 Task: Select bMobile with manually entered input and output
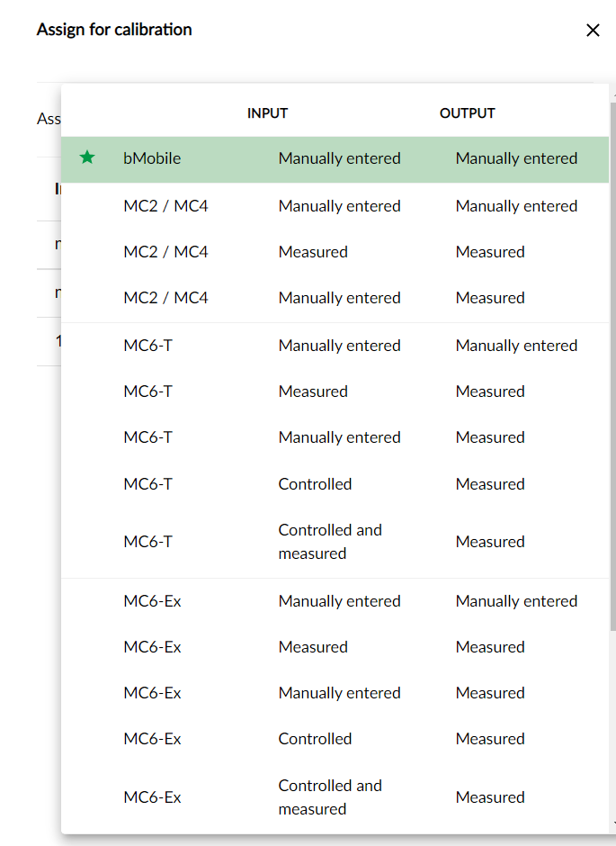[x=335, y=159]
